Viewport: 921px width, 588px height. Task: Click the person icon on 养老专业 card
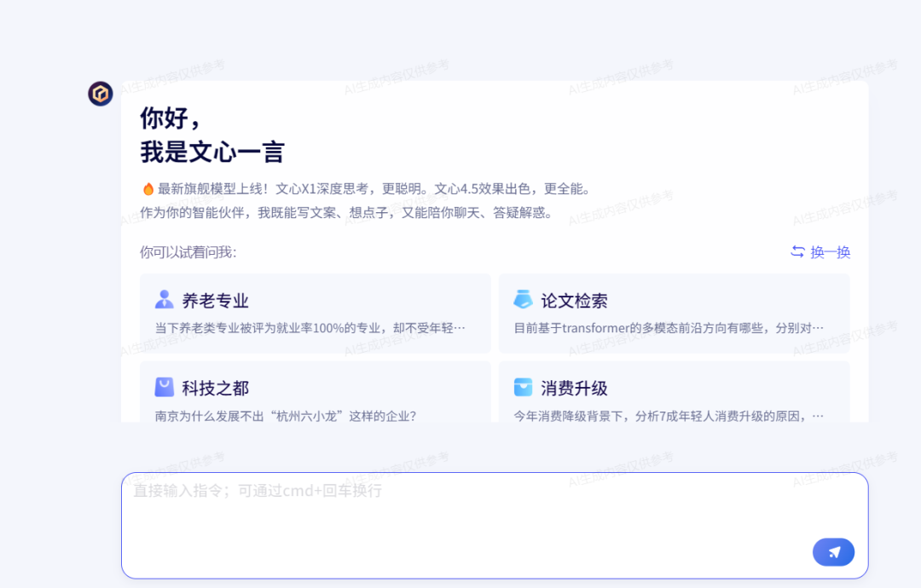(165, 300)
